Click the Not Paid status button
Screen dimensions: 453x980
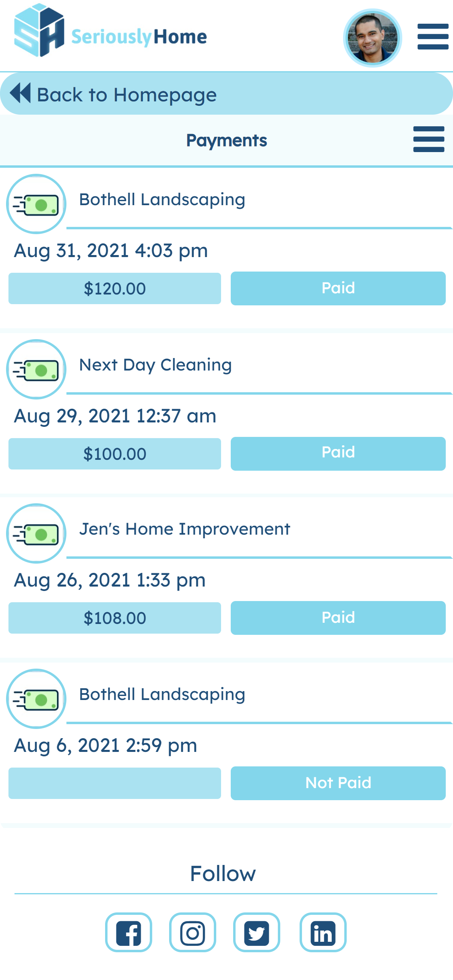tap(338, 783)
